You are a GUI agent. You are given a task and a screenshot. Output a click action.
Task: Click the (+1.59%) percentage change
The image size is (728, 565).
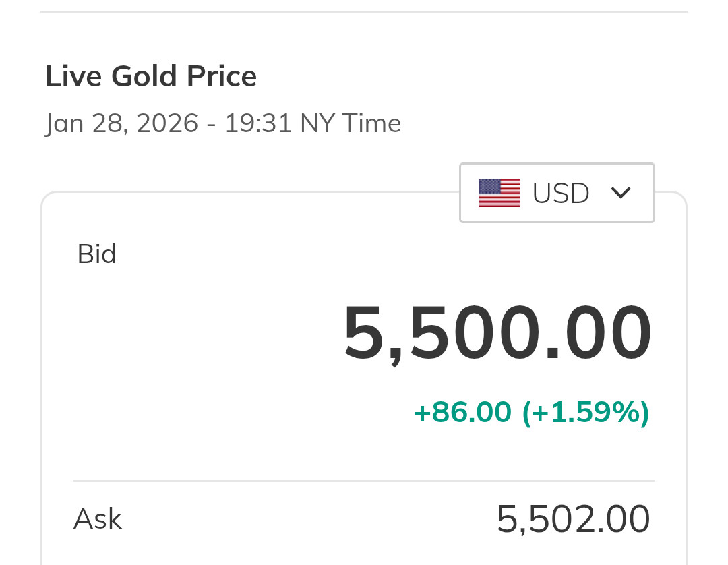(585, 412)
